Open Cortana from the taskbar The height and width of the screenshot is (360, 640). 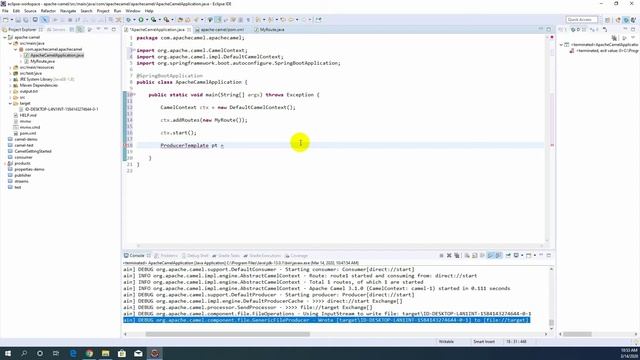click(40, 353)
